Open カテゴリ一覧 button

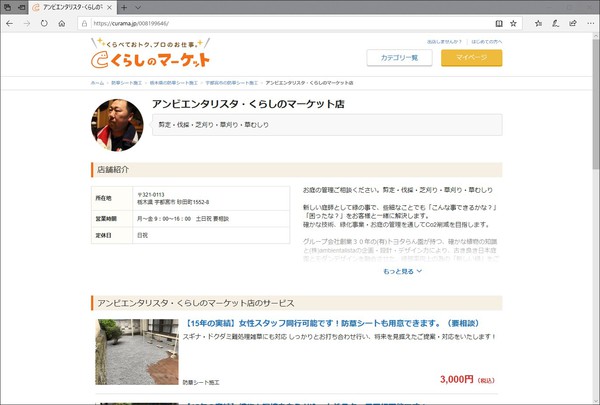coord(399,58)
